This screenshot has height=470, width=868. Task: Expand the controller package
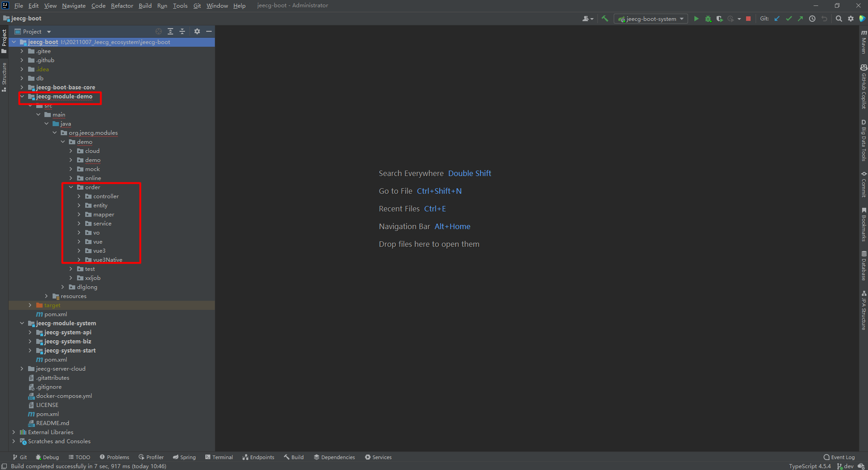79,196
